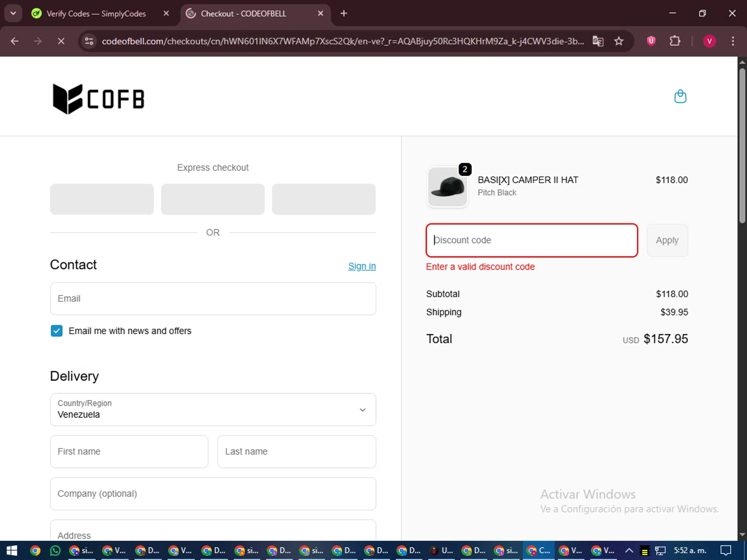747x560 pixels.
Task: Click the middle express checkout placeholder button
Action: pos(213,199)
